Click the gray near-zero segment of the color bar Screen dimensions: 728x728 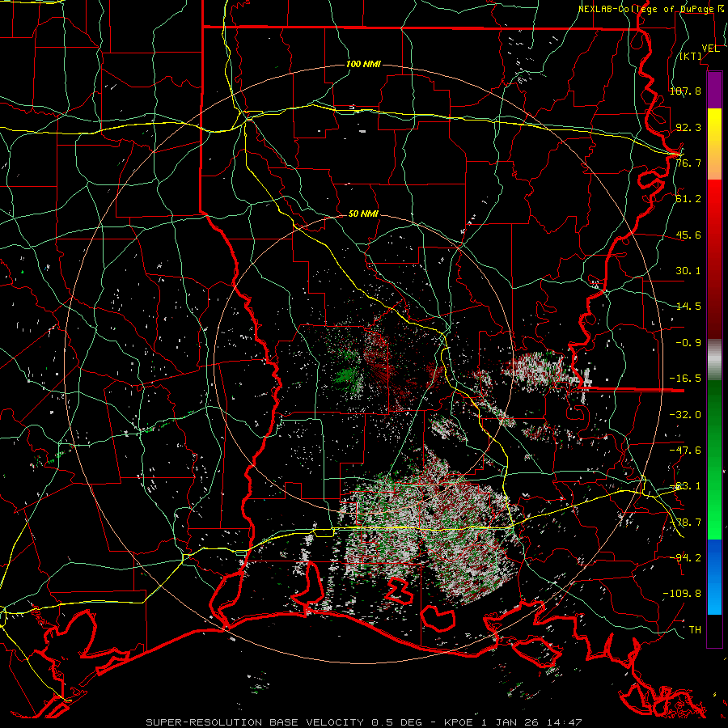click(714, 360)
